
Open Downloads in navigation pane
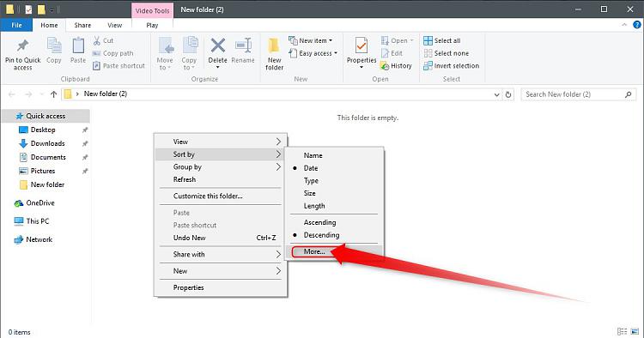click(47, 143)
